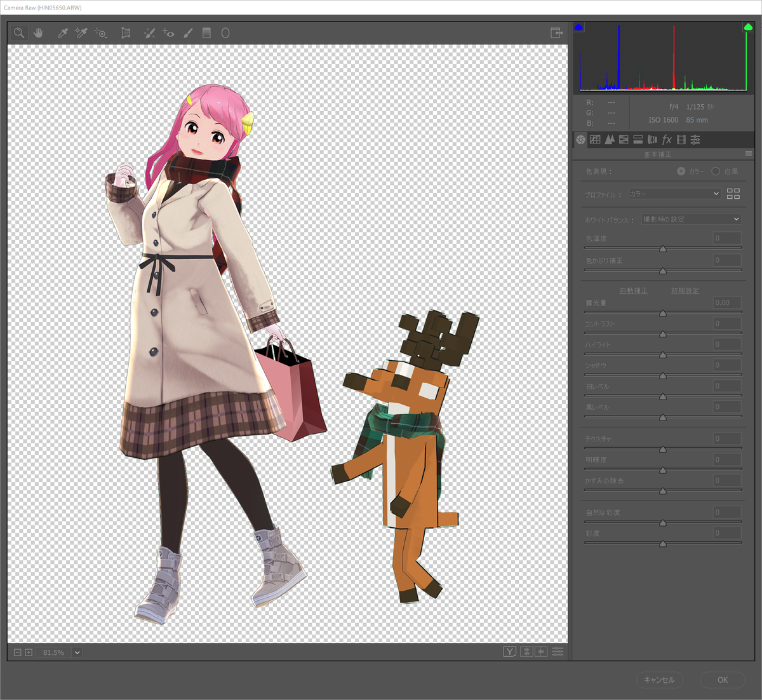
Task: Select the Transform tool
Action: pos(126,33)
